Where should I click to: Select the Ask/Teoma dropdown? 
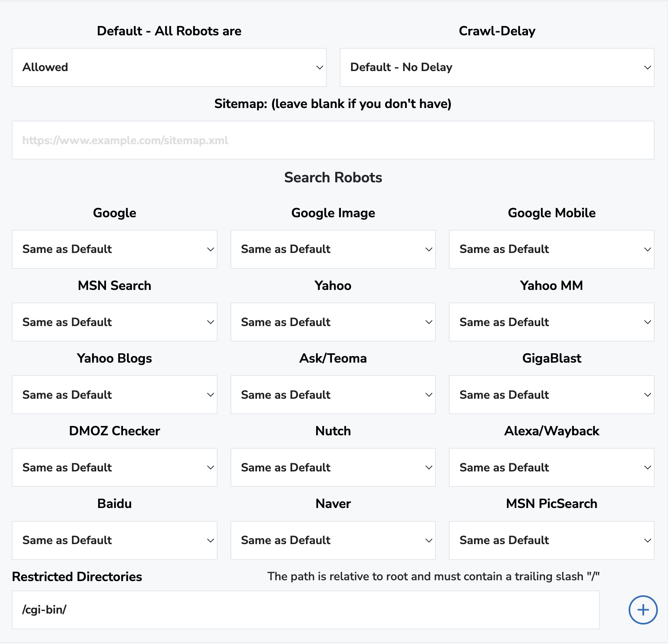point(333,395)
